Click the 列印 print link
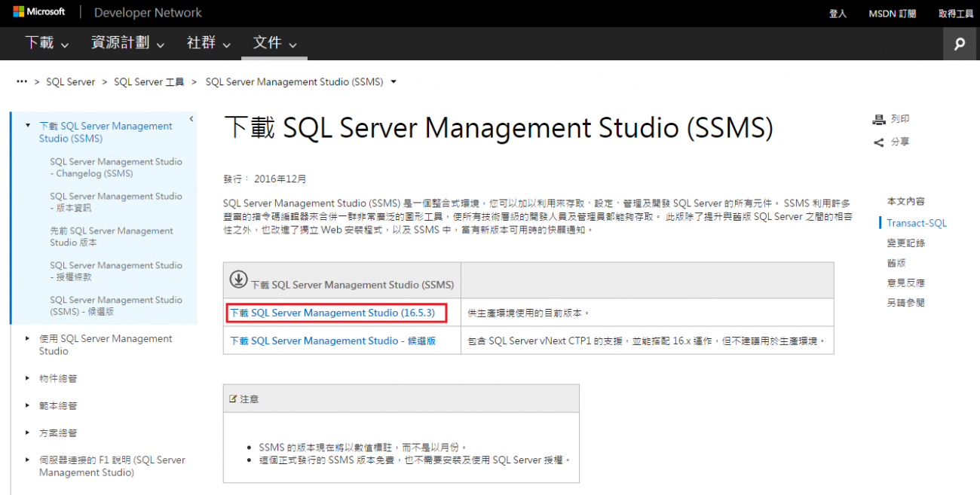980x495 pixels. [900, 119]
